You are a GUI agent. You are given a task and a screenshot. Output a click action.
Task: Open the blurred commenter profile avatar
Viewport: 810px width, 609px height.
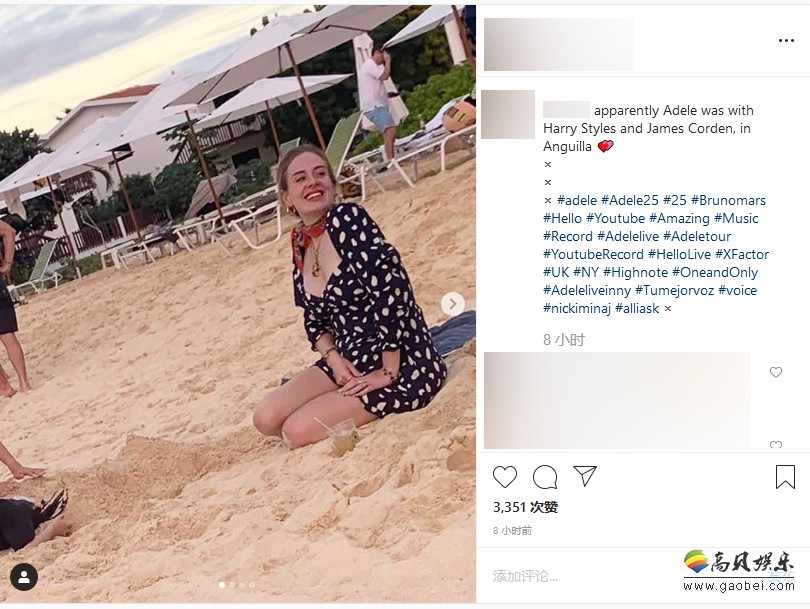508,114
